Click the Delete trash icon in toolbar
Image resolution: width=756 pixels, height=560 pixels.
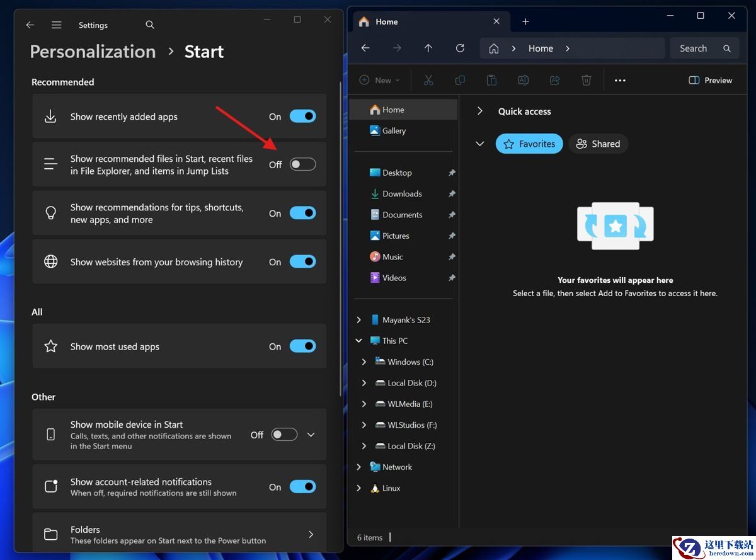click(x=586, y=80)
